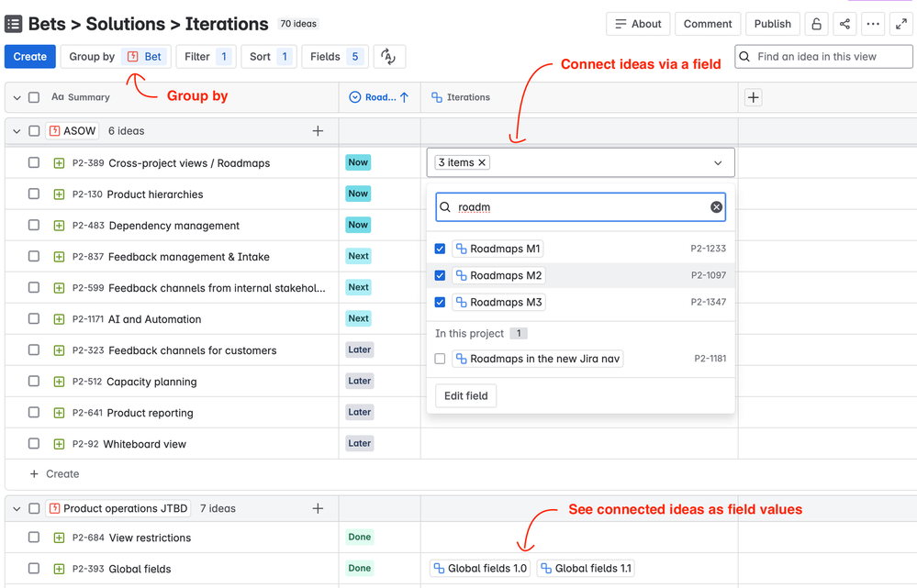Viewport: 917px width, 588px height.
Task: Click the Product operations JTBD bet tag
Action: (x=118, y=508)
